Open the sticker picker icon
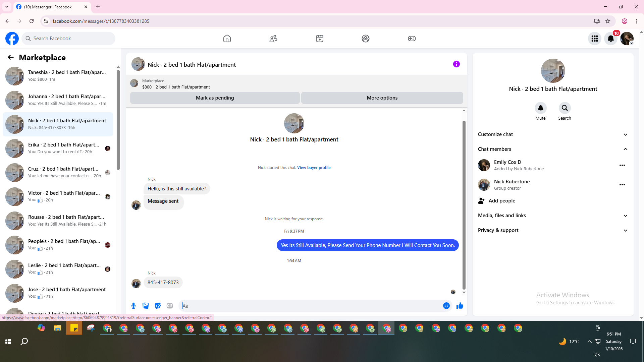 tap(158, 306)
